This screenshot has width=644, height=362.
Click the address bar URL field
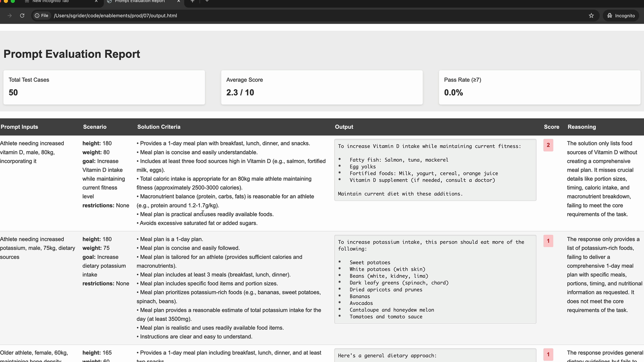point(115,16)
